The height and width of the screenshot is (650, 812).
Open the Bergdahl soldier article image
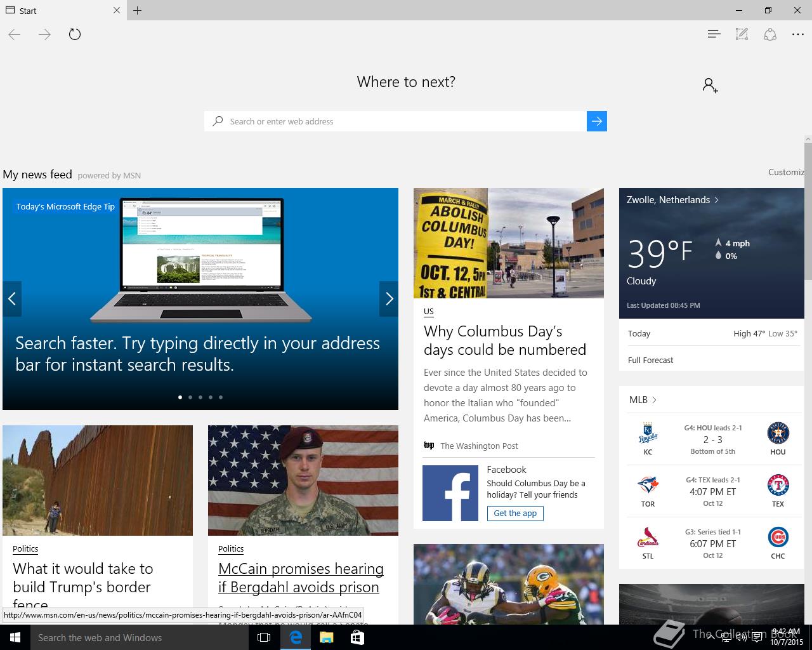[x=303, y=481]
